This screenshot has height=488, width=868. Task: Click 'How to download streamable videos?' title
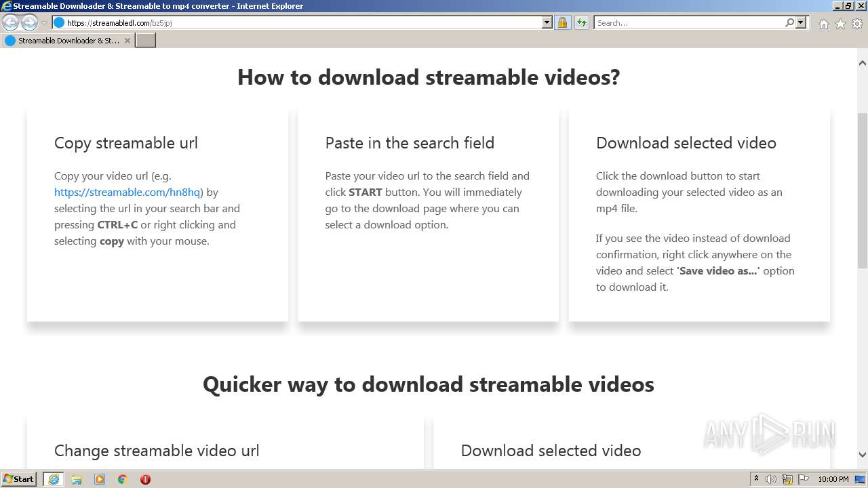[x=429, y=77]
